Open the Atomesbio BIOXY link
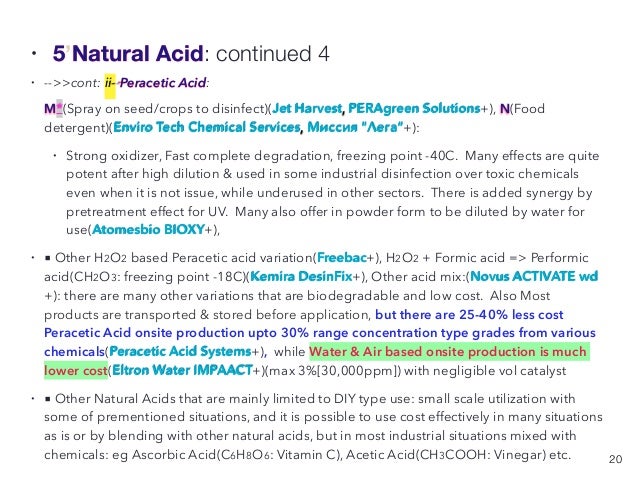Viewport: 638px width, 479px height. 148,230
